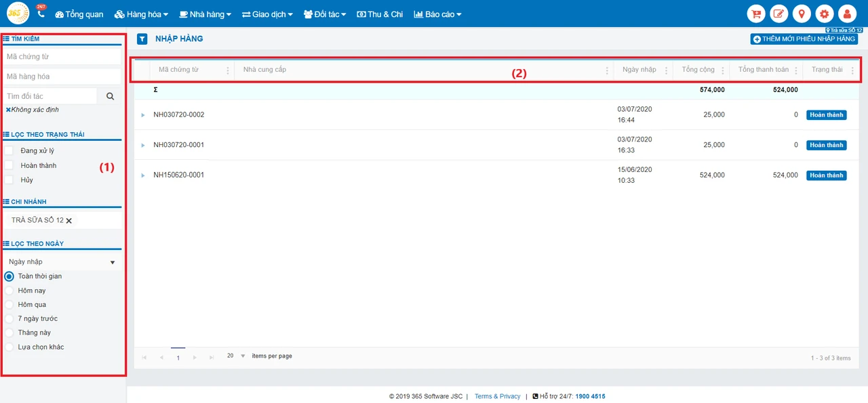Open the Báo cáo menu

tap(437, 14)
